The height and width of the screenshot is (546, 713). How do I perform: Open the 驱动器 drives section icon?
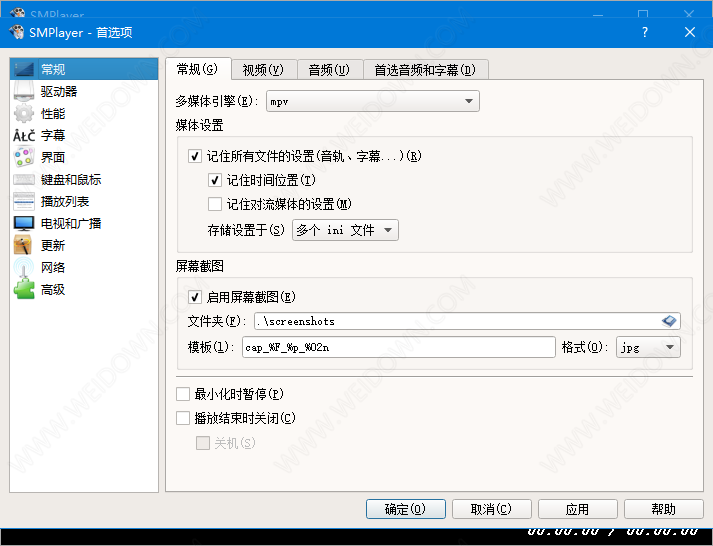24,91
